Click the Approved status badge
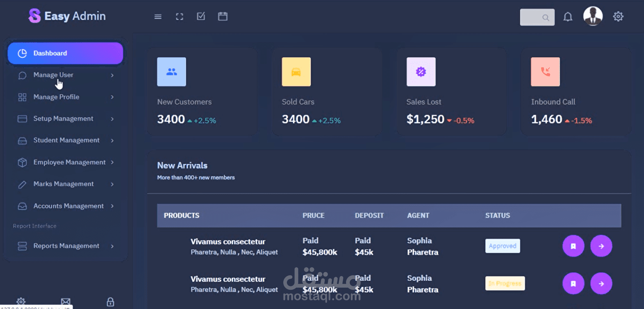Viewport: 644px width, 309px height. [503, 246]
